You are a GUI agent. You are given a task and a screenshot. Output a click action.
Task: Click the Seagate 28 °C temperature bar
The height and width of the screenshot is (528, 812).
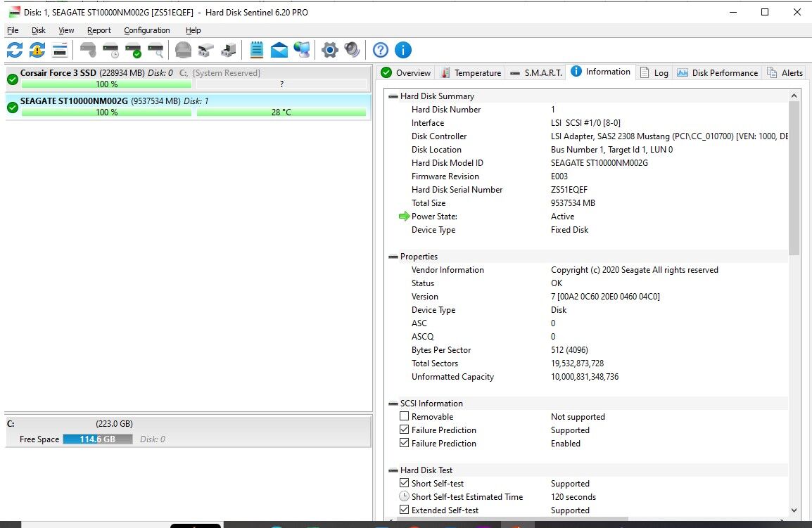pyautogui.click(x=281, y=112)
